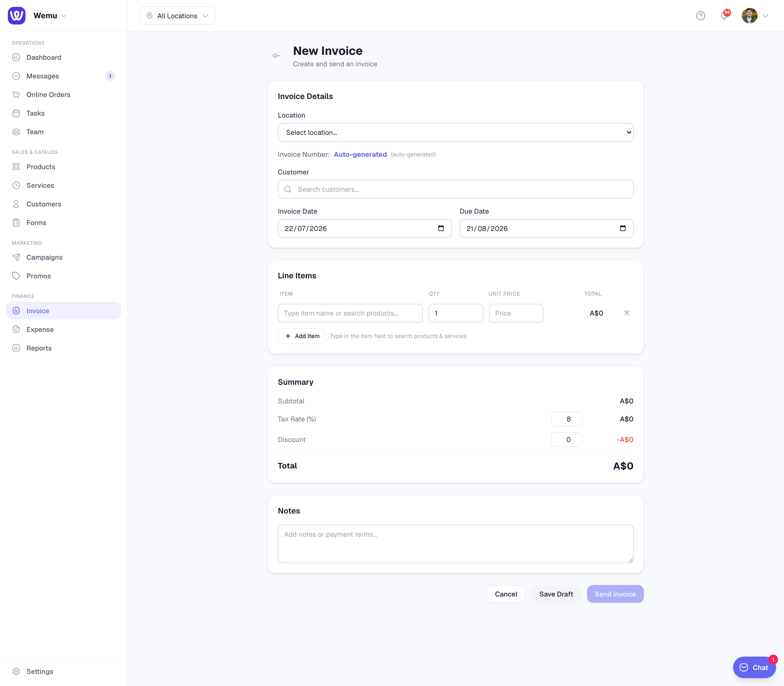This screenshot has height=686, width=784.
Task: Cancel the new invoice
Action: click(x=506, y=594)
